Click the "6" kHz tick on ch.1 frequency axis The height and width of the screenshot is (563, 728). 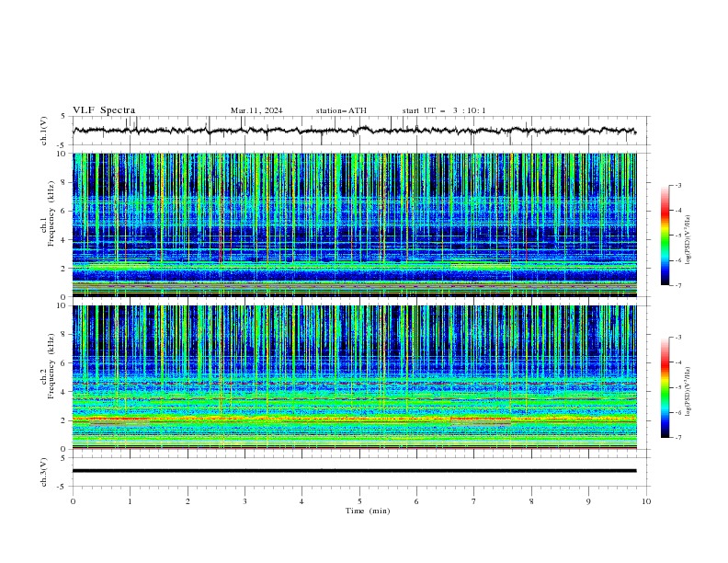tap(65, 211)
